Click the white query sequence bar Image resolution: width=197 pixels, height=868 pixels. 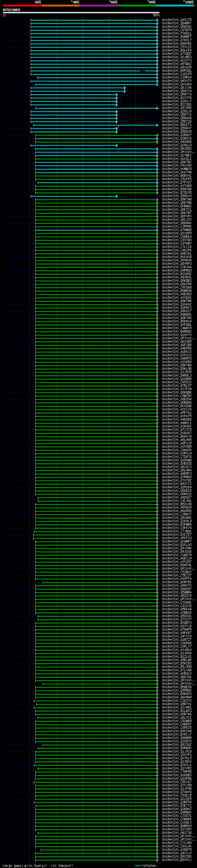coord(81,12)
